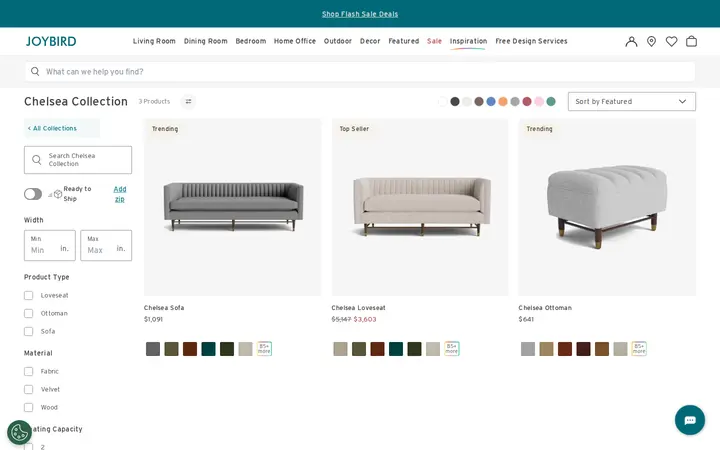Click the Min width input
The image size is (720, 450).
(50, 245)
